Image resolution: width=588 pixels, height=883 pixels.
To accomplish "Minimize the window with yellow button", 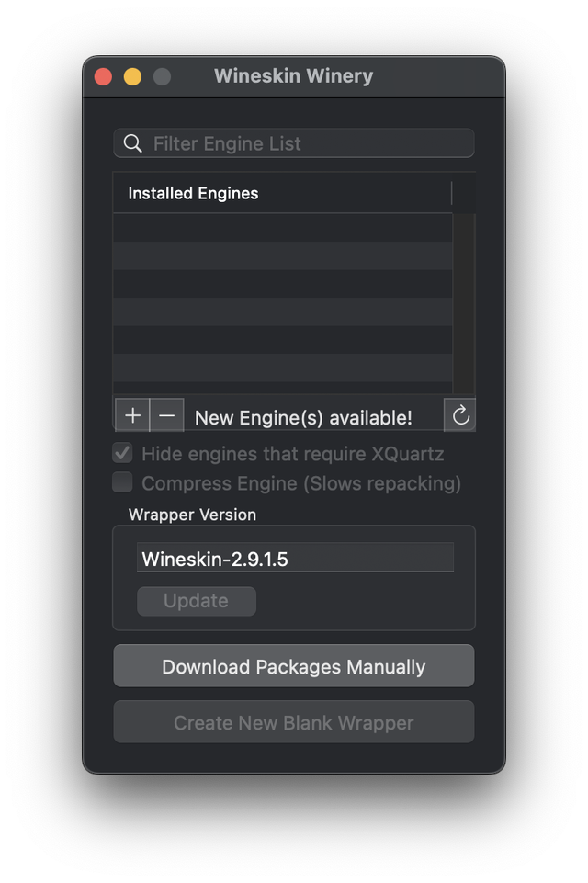I will tap(132, 76).
